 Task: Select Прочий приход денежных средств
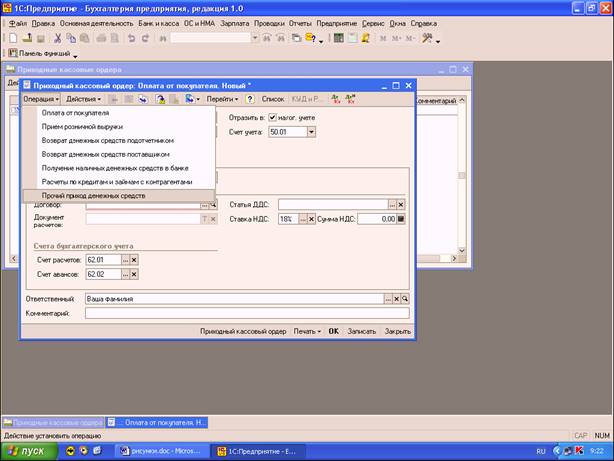coord(93,196)
